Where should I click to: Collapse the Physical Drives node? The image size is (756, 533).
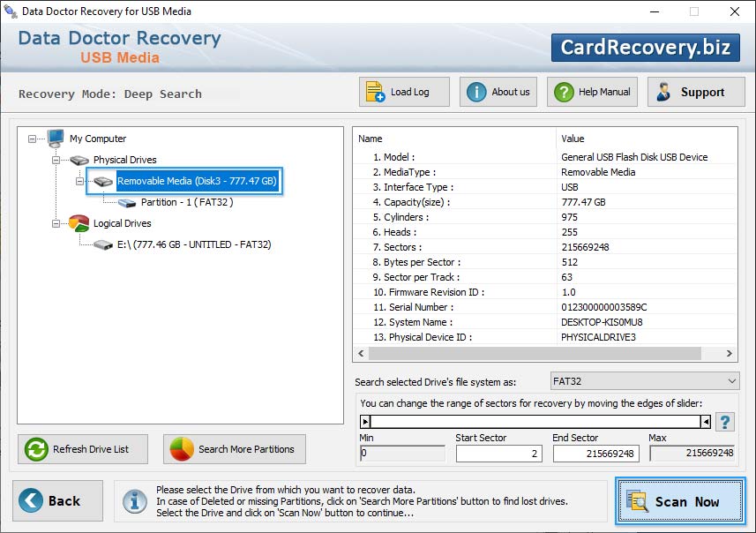click(x=56, y=160)
